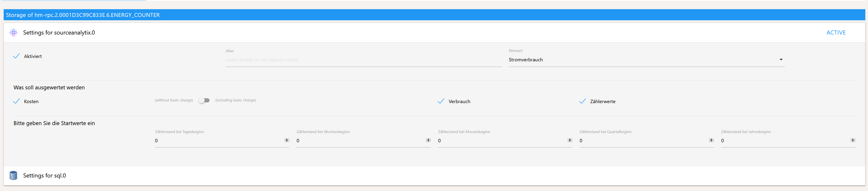Click the Alias input field
The height and width of the screenshot is (191, 868).
364,60
